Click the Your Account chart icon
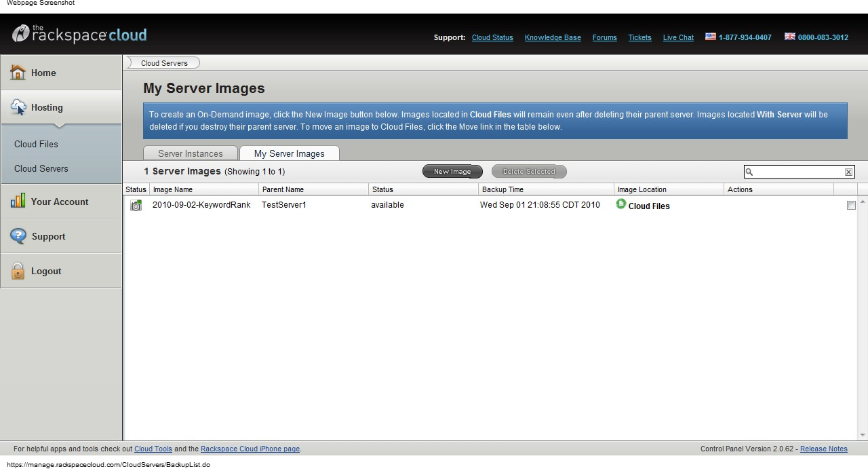The width and height of the screenshot is (868, 469). [18, 201]
